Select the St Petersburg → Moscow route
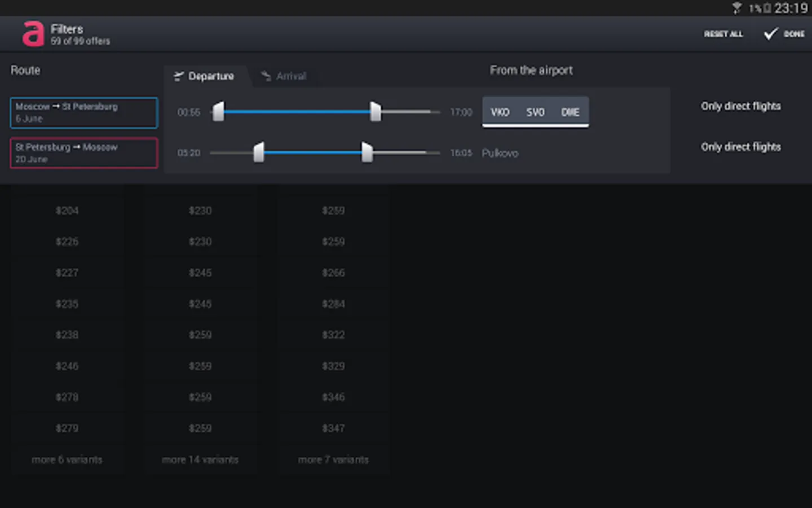The height and width of the screenshot is (508, 812). pos(83,153)
